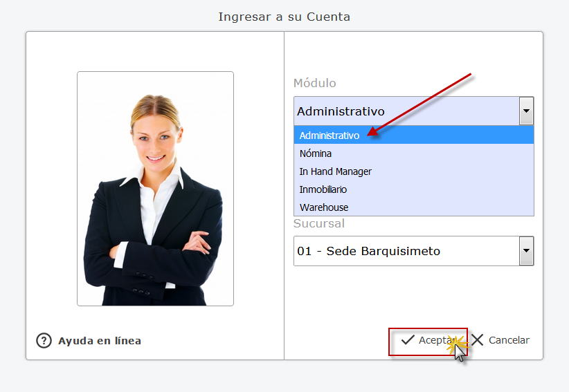Click the user profile photo

click(x=155, y=189)
